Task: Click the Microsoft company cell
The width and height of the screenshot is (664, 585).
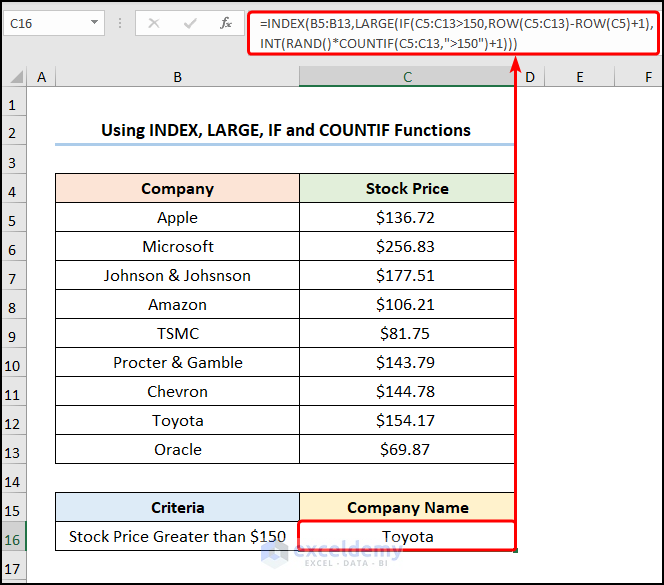Action: tap(177, 247)
